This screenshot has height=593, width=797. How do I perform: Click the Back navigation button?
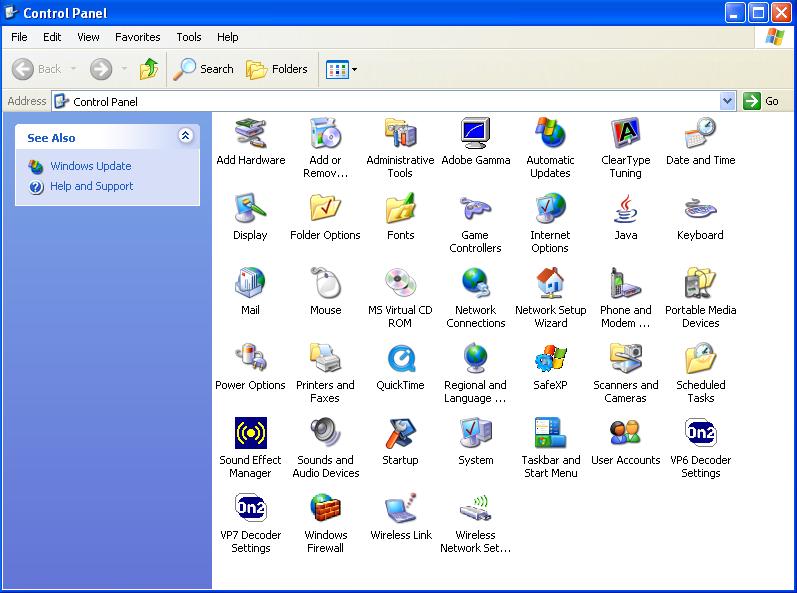(36, 69)
